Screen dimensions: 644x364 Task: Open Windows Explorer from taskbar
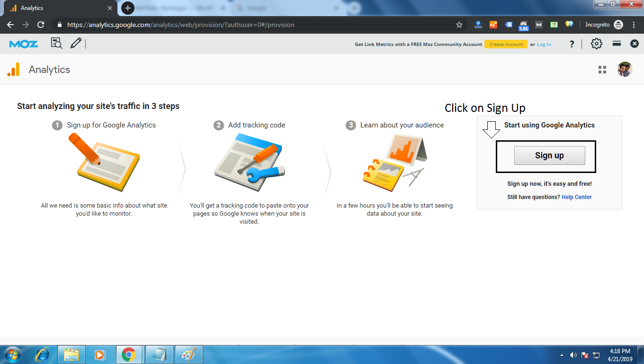pos(72,355)
